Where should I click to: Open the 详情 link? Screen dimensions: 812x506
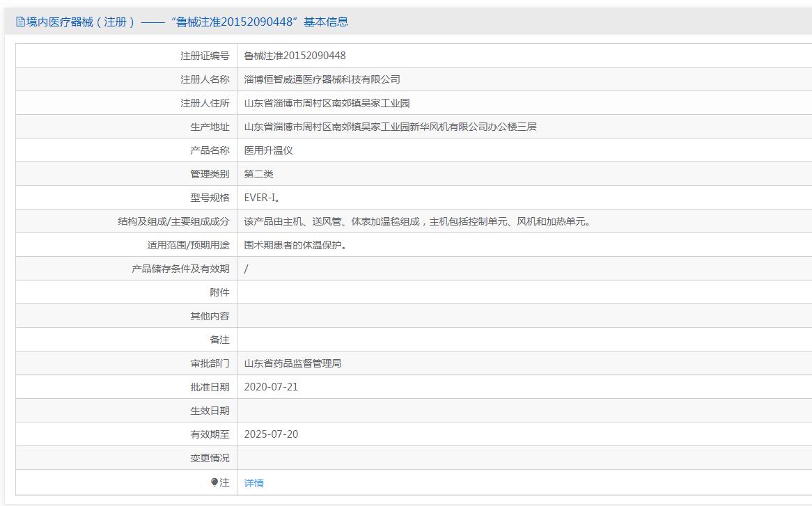[253, 483]
